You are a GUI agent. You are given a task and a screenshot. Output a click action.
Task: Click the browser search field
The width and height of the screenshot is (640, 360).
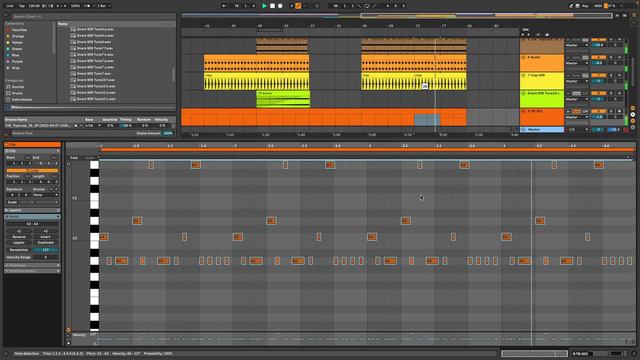94,16
